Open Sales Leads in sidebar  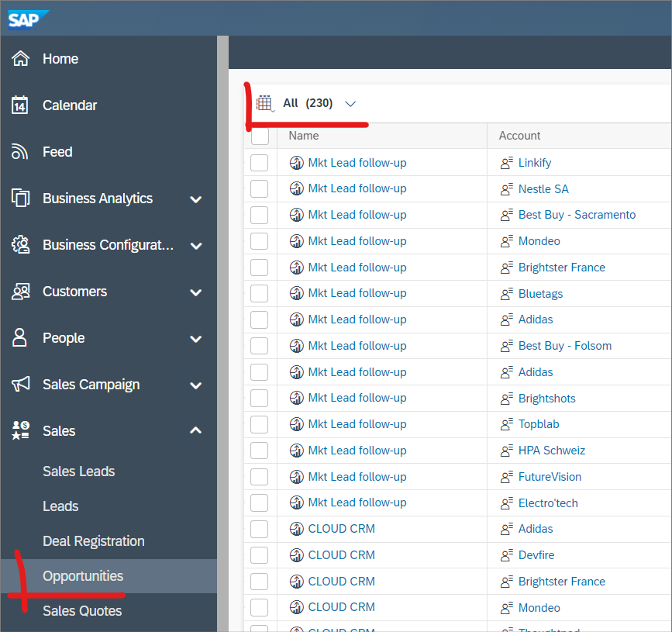(78, 471)
